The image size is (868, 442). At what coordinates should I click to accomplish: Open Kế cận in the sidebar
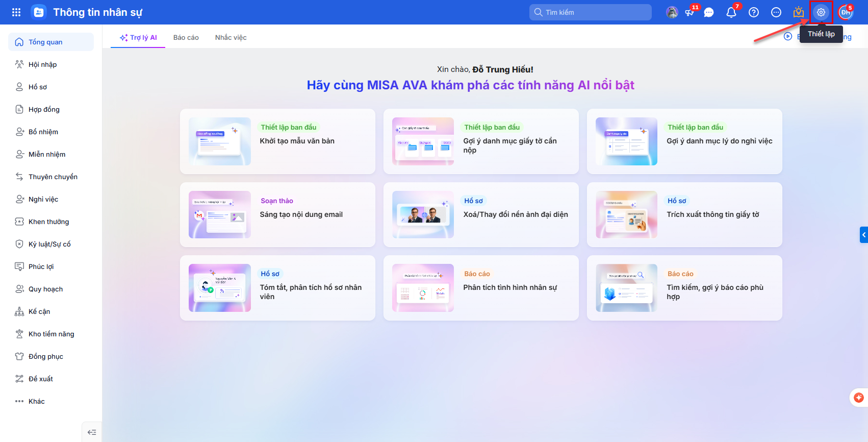pyautogui.click(x=51, y=311)
